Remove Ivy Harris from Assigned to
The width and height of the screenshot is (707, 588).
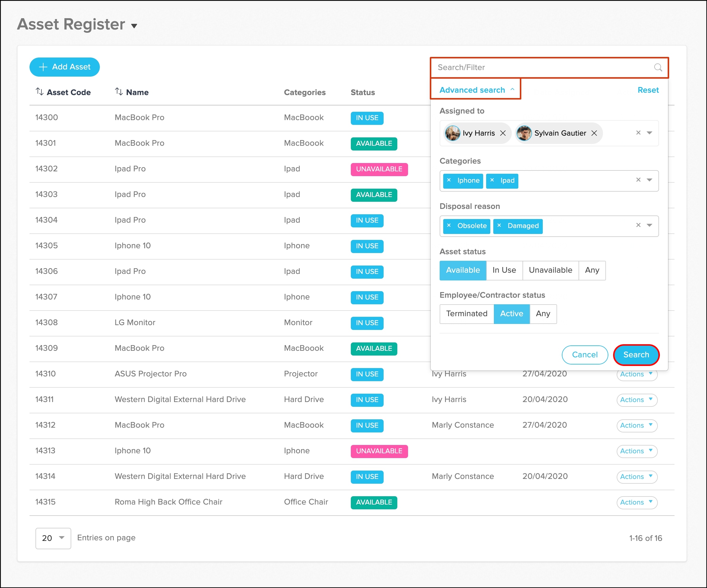point(503,133)
